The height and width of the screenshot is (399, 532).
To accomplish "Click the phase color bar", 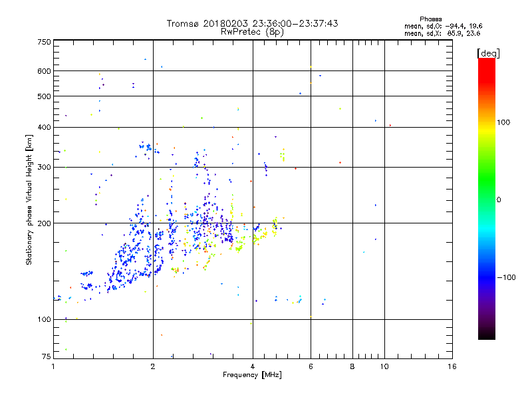I will tap(487, 198).
